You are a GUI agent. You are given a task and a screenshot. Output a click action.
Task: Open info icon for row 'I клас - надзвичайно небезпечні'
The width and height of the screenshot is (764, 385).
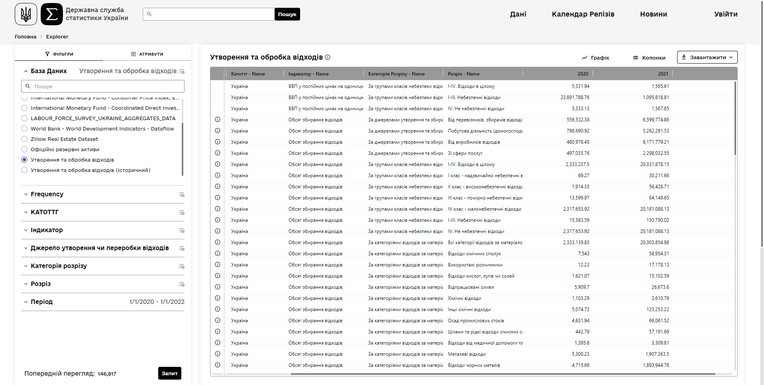pos(217,175)
